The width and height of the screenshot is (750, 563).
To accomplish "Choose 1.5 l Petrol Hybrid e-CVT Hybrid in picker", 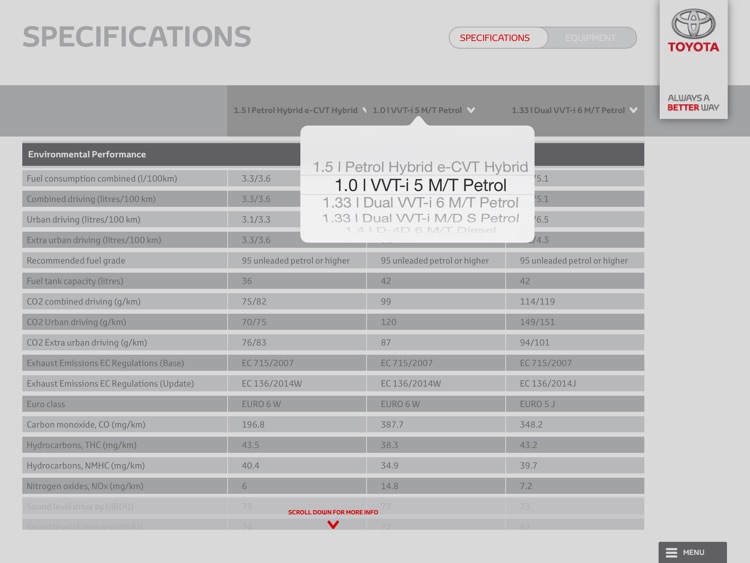I will (x=420, y=167).
